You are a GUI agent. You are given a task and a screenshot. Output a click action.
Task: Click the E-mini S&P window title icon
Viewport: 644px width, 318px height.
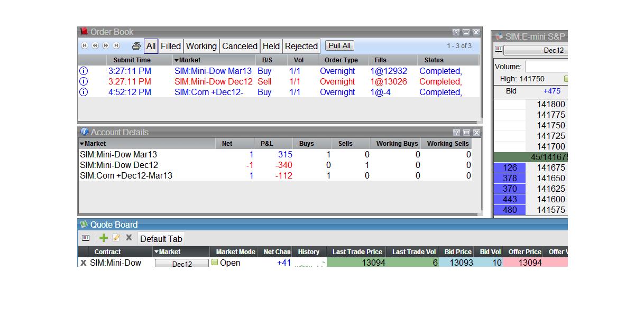498,37
